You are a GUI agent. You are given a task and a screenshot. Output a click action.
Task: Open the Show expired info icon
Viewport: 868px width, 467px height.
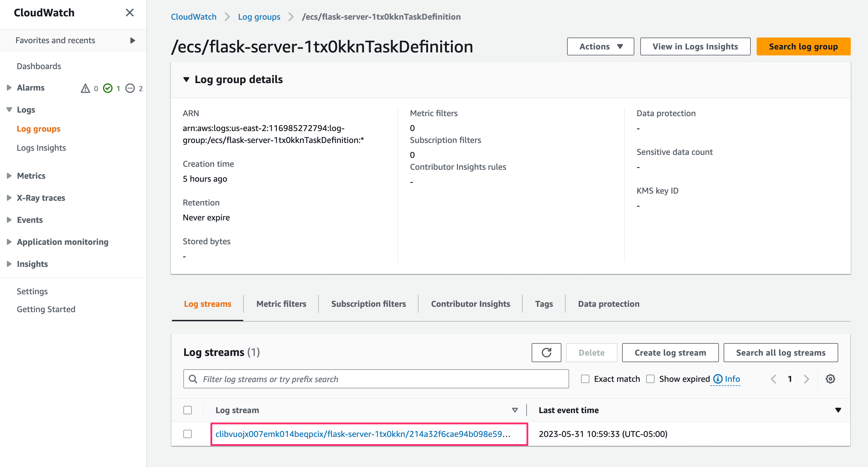[718, 379]
